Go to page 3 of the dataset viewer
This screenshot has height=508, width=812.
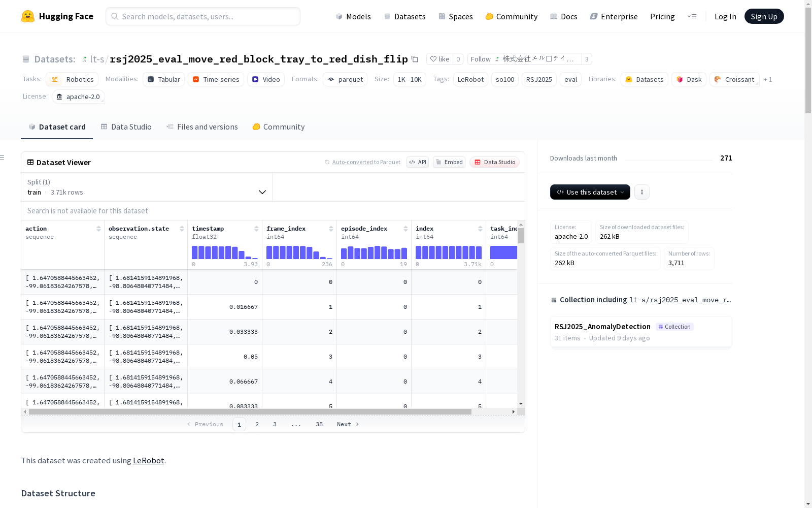point(275,424)
